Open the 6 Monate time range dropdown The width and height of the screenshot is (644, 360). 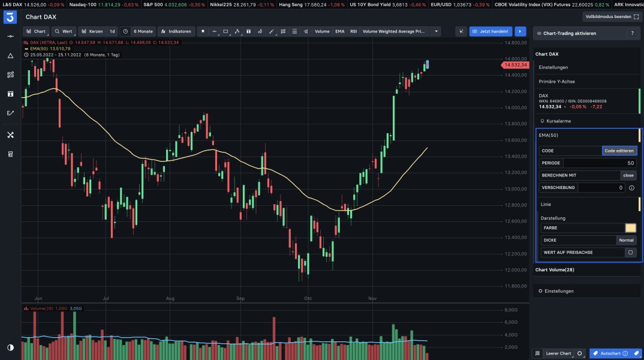[x=138, y=31]
